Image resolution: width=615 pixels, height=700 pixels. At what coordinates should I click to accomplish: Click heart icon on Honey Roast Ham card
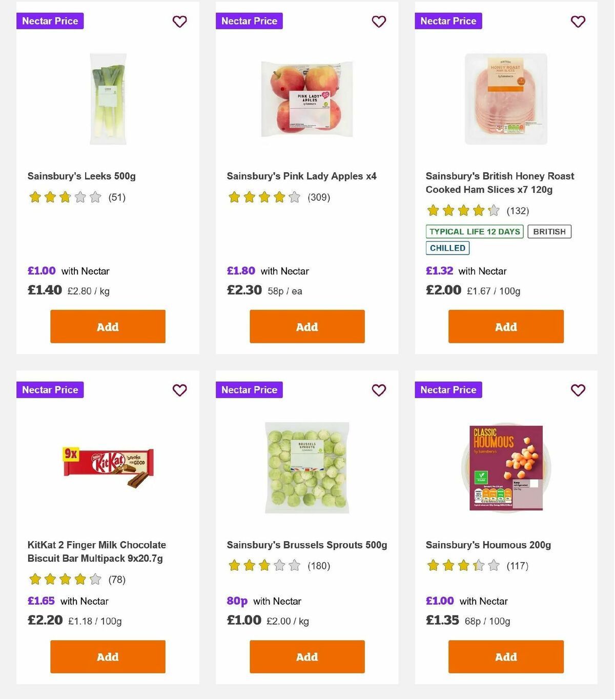tap(578, 22)
